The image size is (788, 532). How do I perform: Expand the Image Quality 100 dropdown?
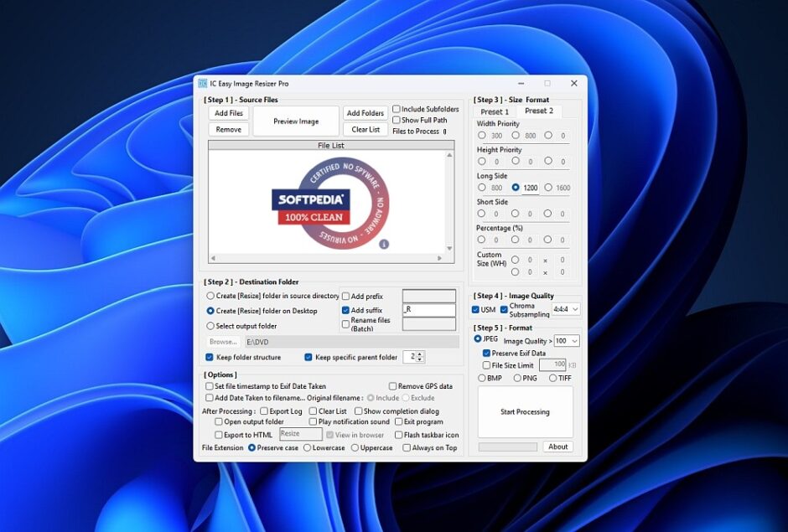tap(567, 341)
